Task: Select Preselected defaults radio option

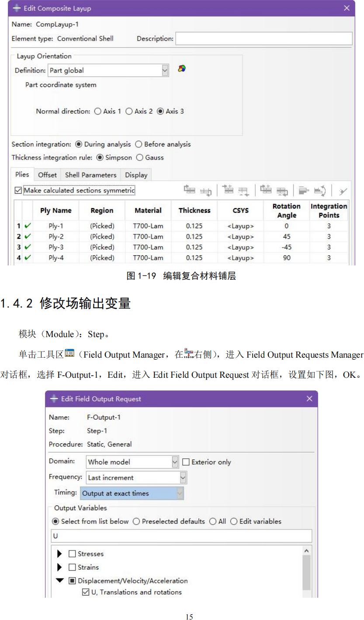Action: pos(136,521)
